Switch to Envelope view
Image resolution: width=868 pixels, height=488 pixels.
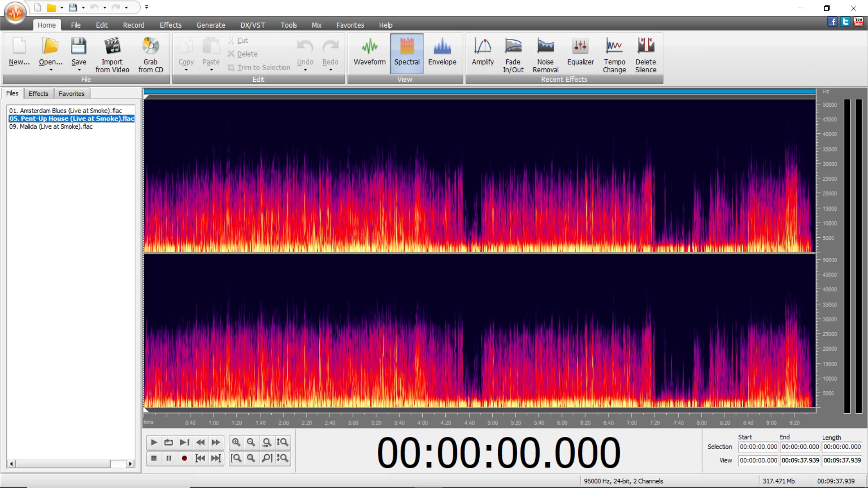[x=442, y=52]
